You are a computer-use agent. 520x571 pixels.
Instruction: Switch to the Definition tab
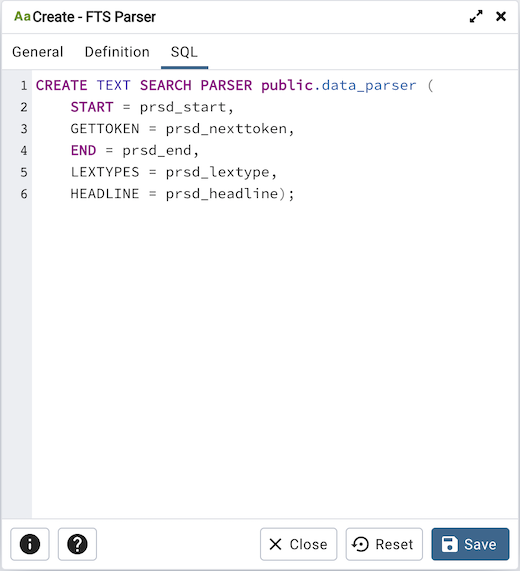coord(117,52)
